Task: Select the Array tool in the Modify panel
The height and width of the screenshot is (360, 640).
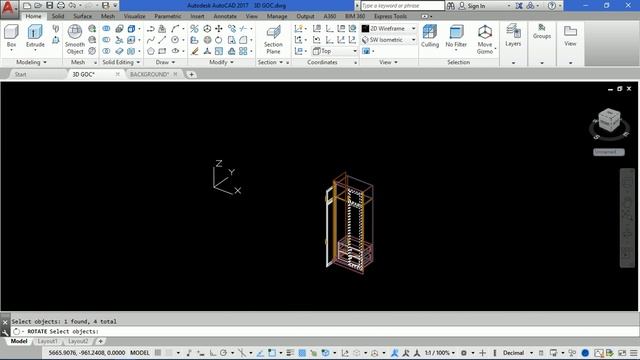Action: (x=243, y=51)
